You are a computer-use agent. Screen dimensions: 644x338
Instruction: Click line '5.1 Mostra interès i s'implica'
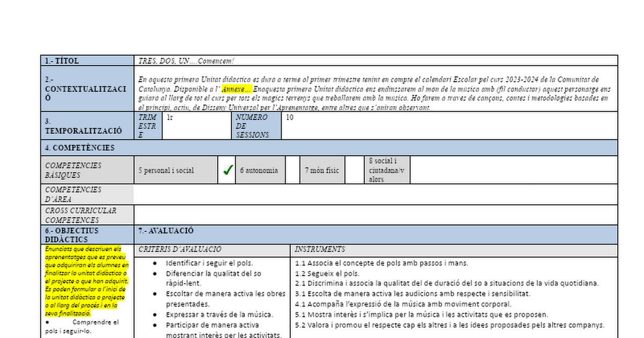pyautogui.click(x=422, y=314)
